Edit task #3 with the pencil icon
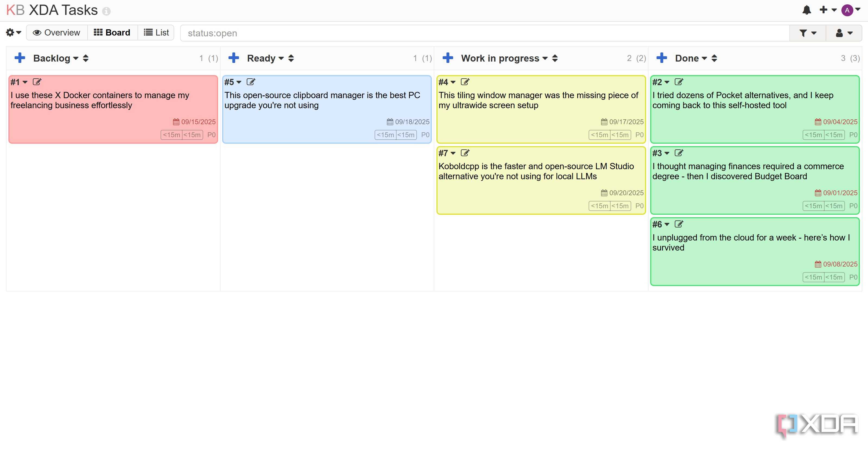The height and width of the screenshot is (449, 868). (679, 153)
